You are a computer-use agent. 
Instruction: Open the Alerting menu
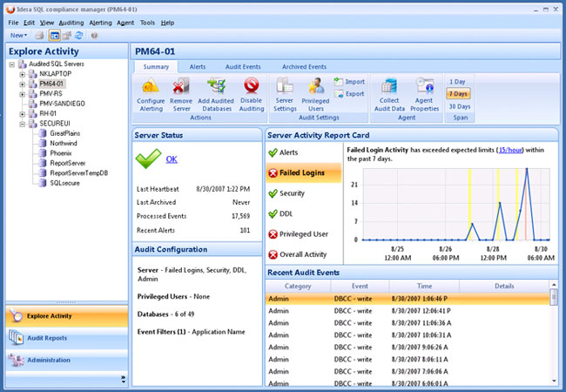pyautogui.click(x=100, y=23)
